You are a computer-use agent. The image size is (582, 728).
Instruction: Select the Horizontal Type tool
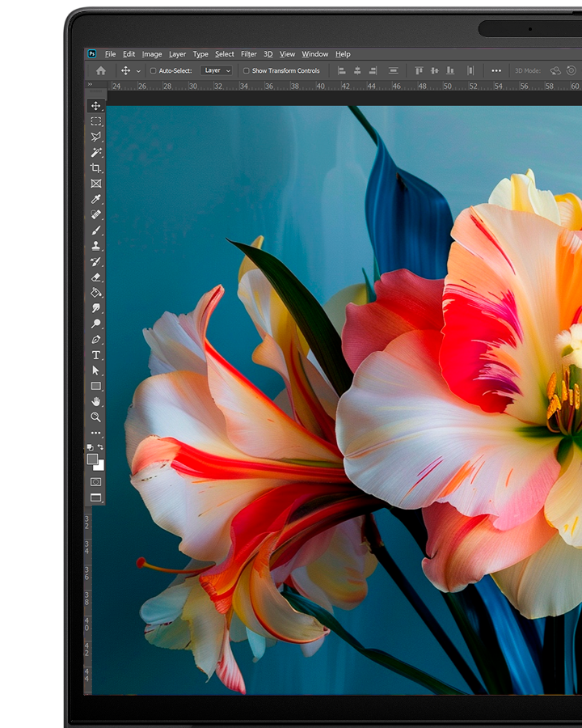(96, 355)
